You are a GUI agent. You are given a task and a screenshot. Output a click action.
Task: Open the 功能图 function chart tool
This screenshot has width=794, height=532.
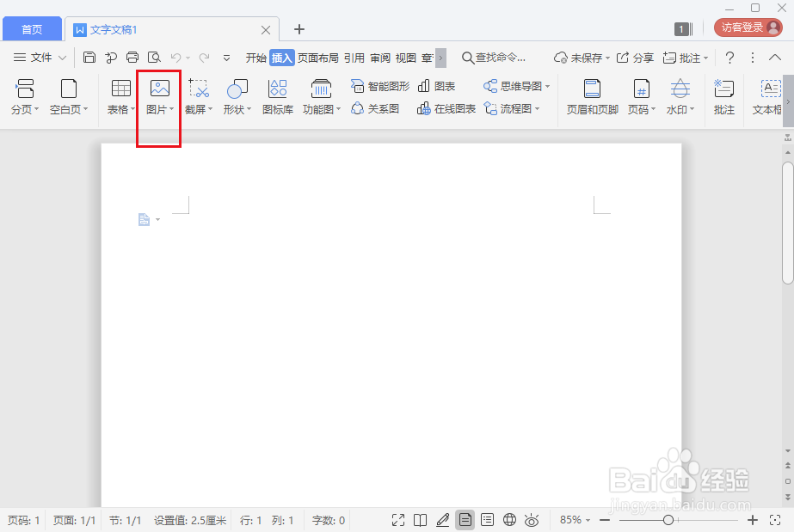click(x=322, y=96)
